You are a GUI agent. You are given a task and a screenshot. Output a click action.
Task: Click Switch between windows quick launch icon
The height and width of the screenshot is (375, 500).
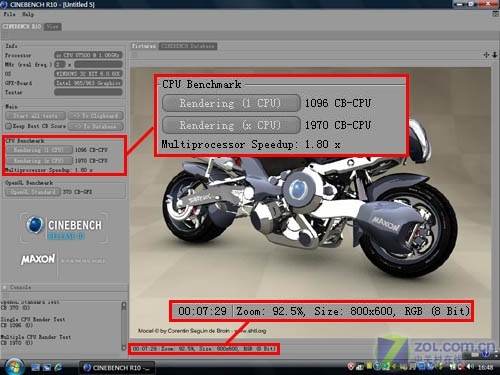(47, 368)
